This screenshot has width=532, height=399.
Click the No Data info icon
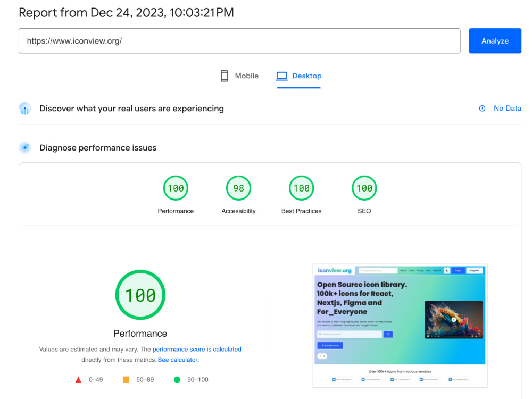coord(482,108)
